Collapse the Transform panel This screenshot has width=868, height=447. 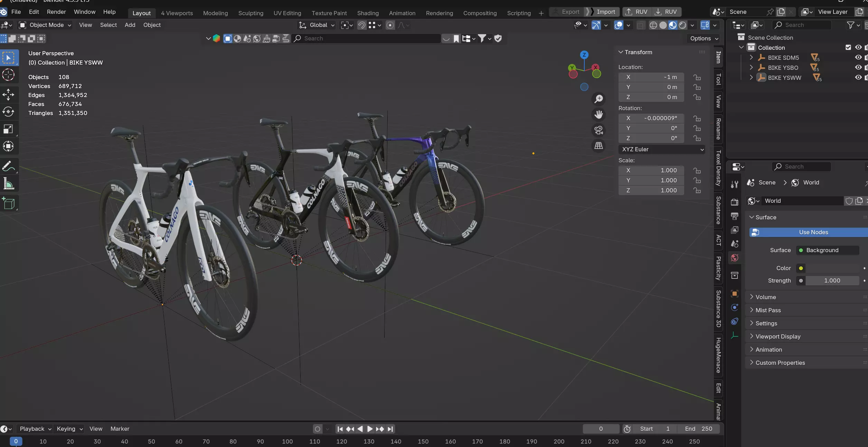coord(635,52)
